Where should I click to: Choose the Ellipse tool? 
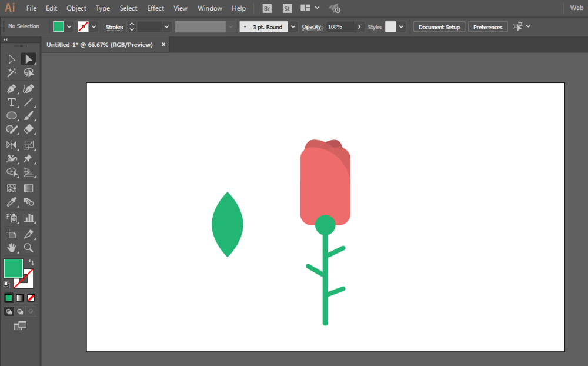click(x=11, y=115)
